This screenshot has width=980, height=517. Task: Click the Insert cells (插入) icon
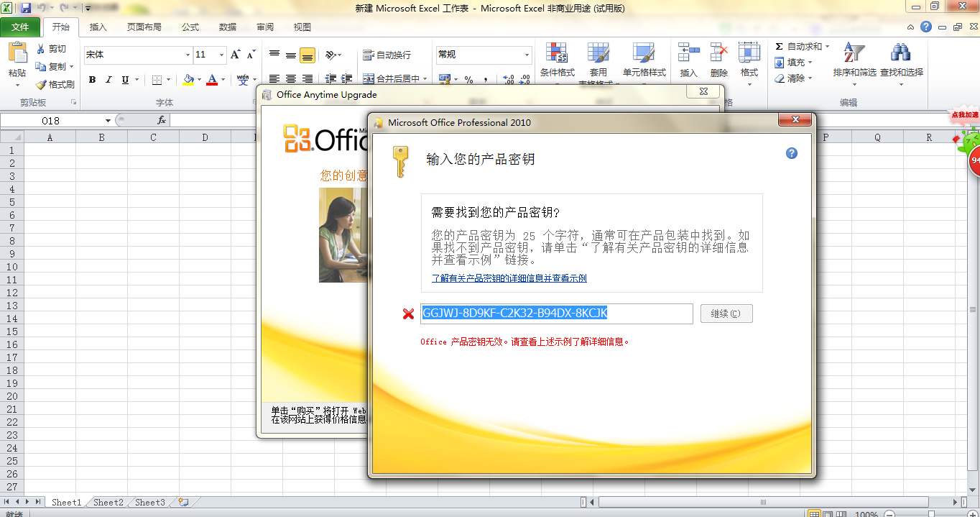688,53
